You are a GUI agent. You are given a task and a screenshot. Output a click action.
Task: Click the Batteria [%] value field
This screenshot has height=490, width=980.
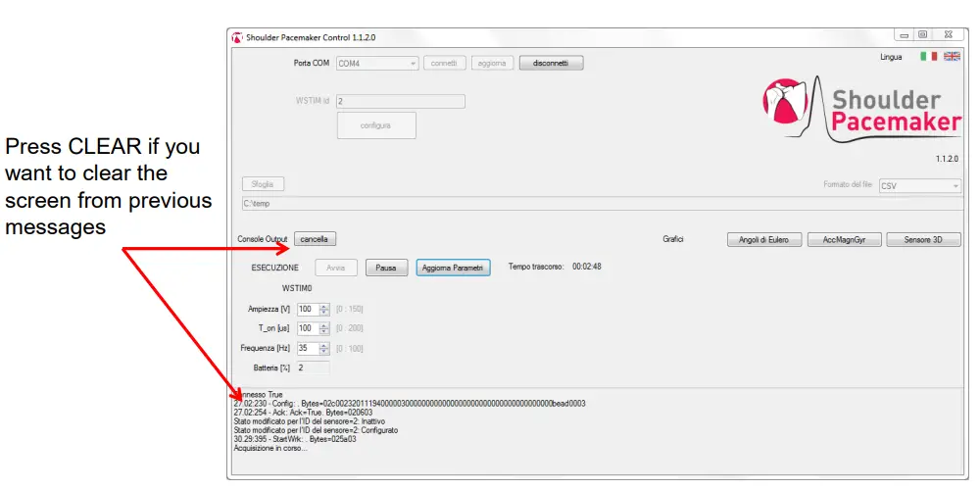point(313,367)
